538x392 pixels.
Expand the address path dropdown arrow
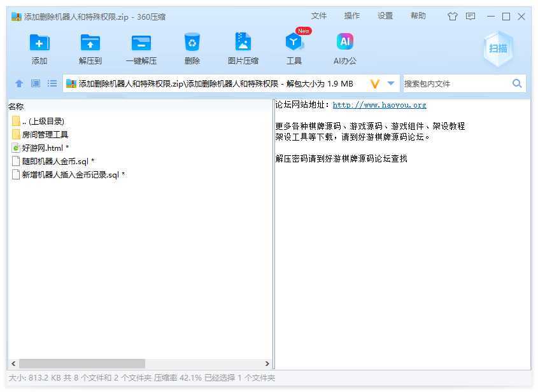(x=391, y=83)
